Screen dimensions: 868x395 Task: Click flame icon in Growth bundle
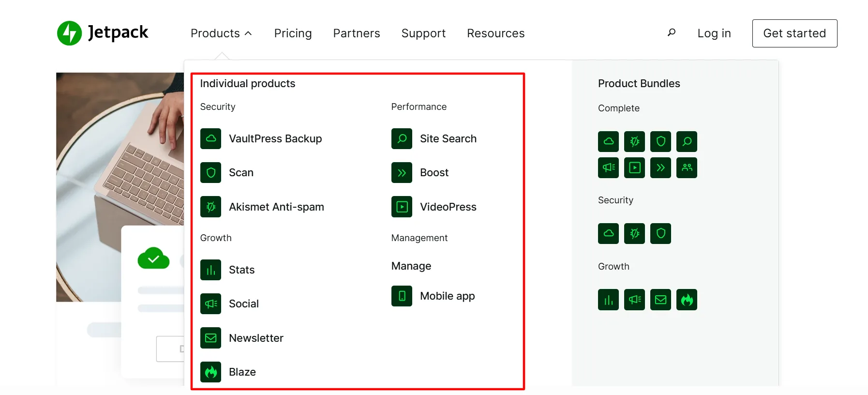[x=687, y=300]
